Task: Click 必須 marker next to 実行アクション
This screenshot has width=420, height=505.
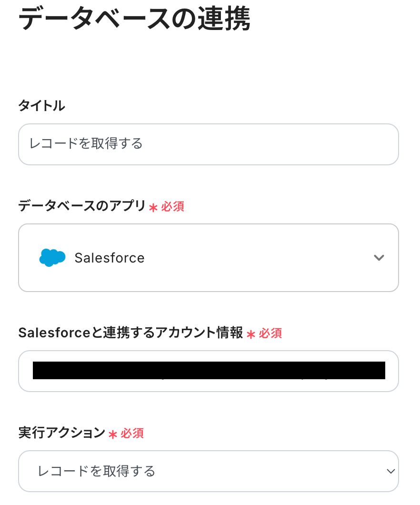Action: coord(132,434)
